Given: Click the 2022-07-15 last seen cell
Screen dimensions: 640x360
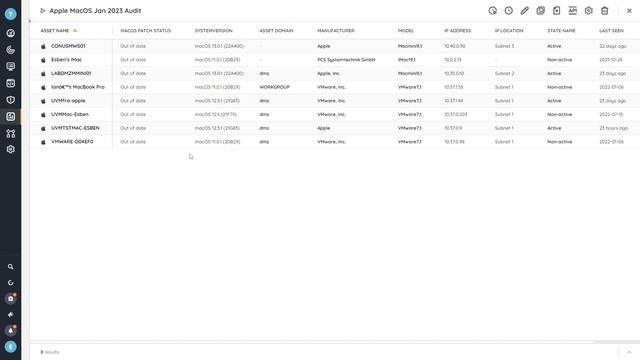Looking at the screenshot, I should [611, 114].
